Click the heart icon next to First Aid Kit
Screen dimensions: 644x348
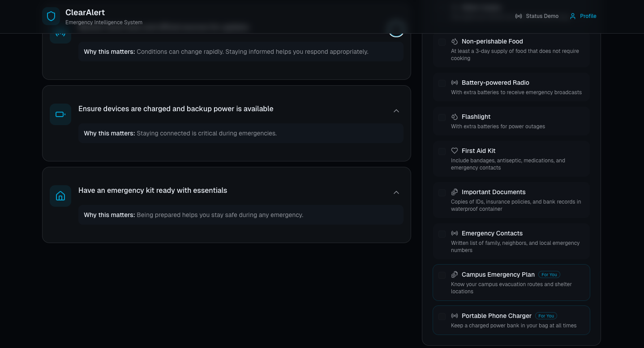[455, 151]
